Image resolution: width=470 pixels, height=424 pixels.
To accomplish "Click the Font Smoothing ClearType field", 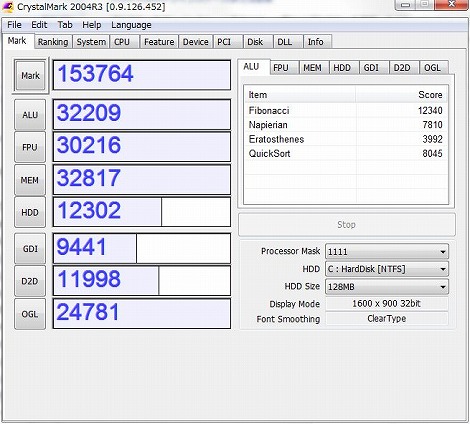I will click(387, 319).
